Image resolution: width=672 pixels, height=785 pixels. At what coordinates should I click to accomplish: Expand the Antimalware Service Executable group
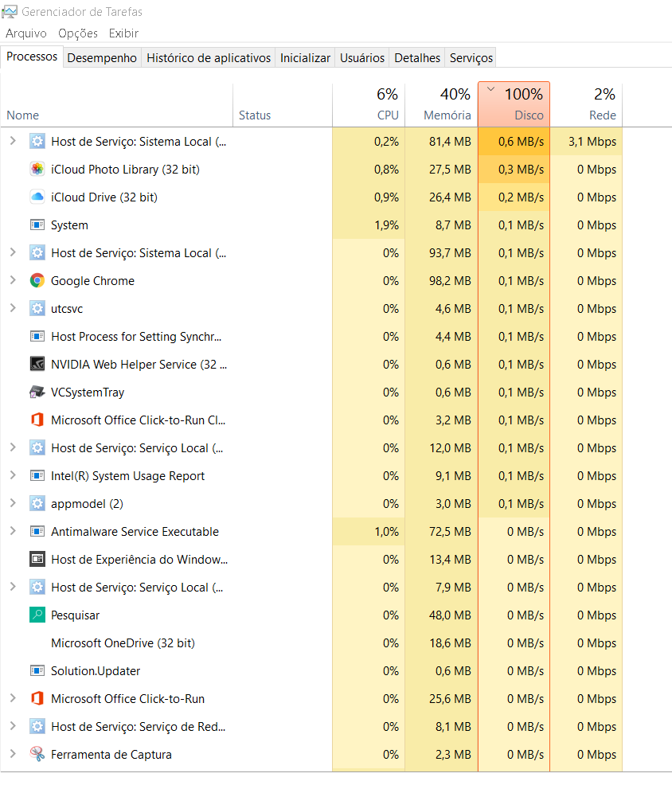click(x=13, y=531)
